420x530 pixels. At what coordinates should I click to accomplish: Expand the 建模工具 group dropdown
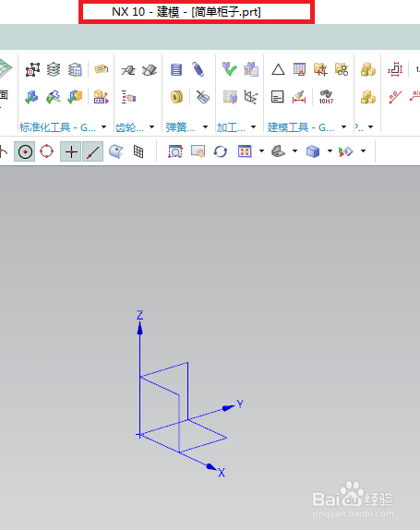tap(343, 127)
